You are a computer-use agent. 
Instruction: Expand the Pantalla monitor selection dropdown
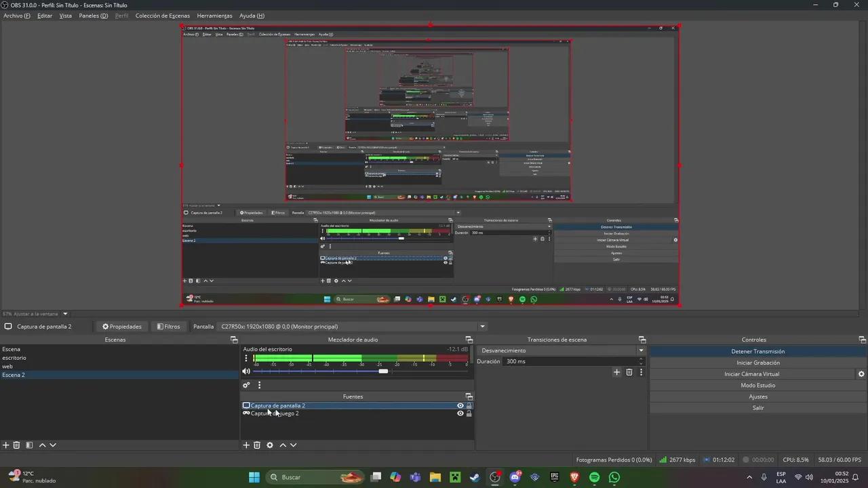pos(483,327)
